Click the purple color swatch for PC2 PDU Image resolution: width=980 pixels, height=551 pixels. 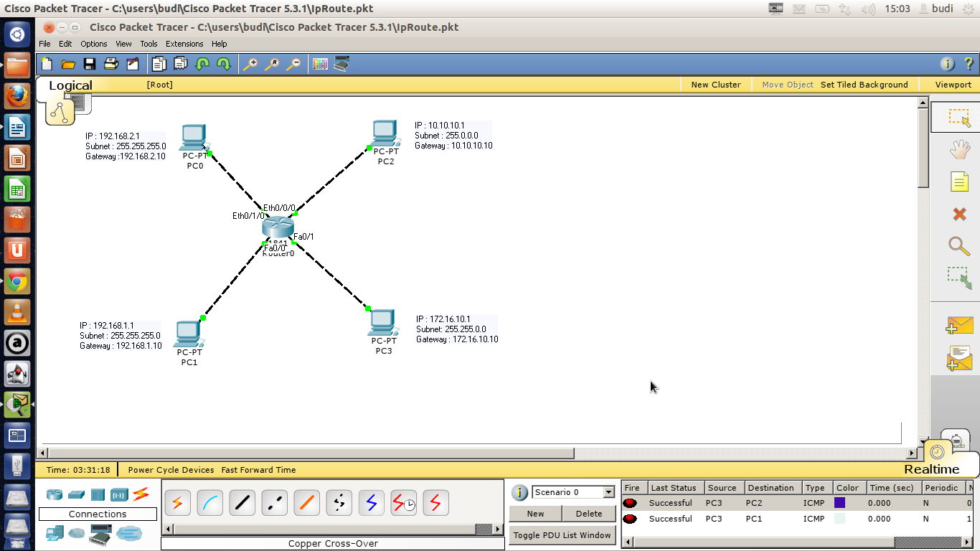click(839, 503)
